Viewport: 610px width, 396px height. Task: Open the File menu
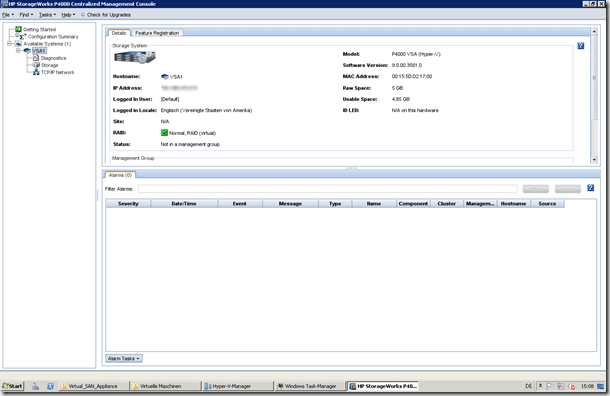click(x=7, y=15)
